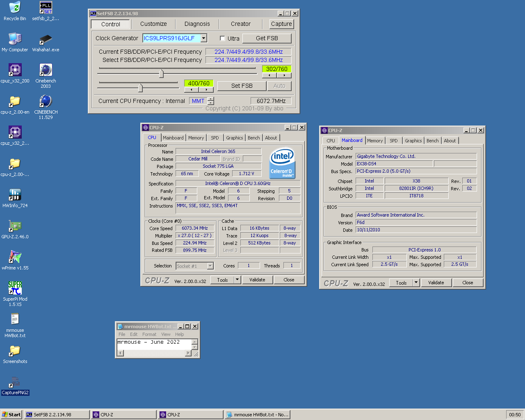Screen dimensions: 525x420
Task: Open Memory tab in CPU-Z Mainboard window
Action: click(375, 141)
